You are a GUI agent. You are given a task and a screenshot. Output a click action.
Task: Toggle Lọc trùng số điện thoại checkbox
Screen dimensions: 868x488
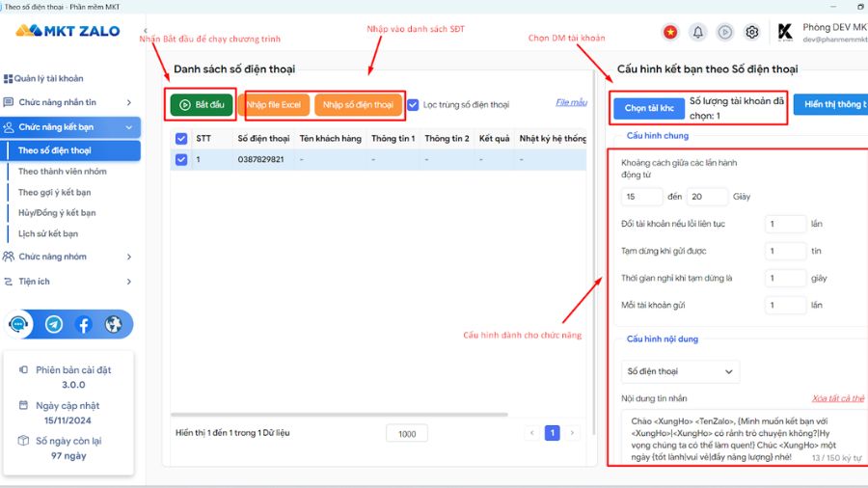[x=413, y=104]
